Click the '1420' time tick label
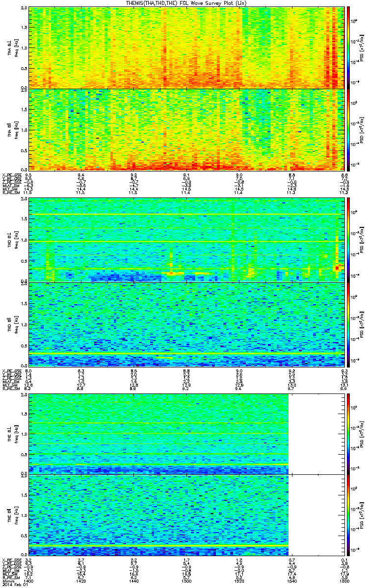This screenshot has width=368, height=588. pos(81,581)
